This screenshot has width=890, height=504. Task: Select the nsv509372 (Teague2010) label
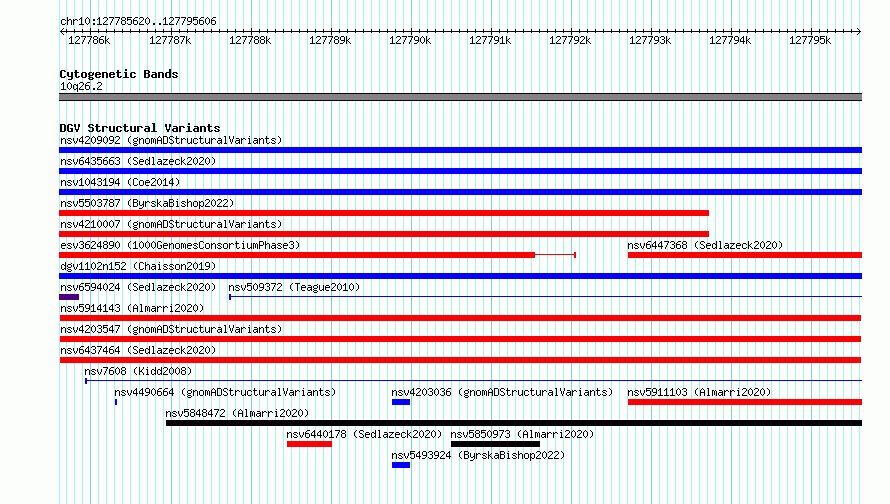294,287
